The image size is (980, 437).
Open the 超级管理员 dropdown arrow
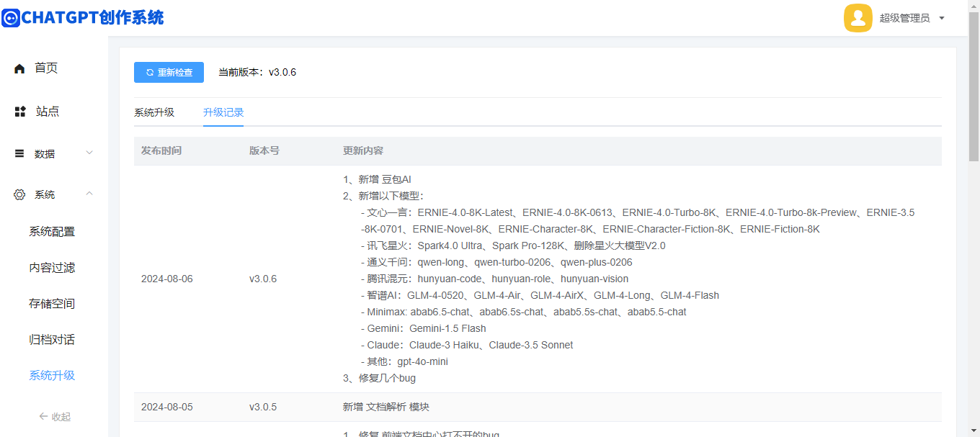click(942, 18)
